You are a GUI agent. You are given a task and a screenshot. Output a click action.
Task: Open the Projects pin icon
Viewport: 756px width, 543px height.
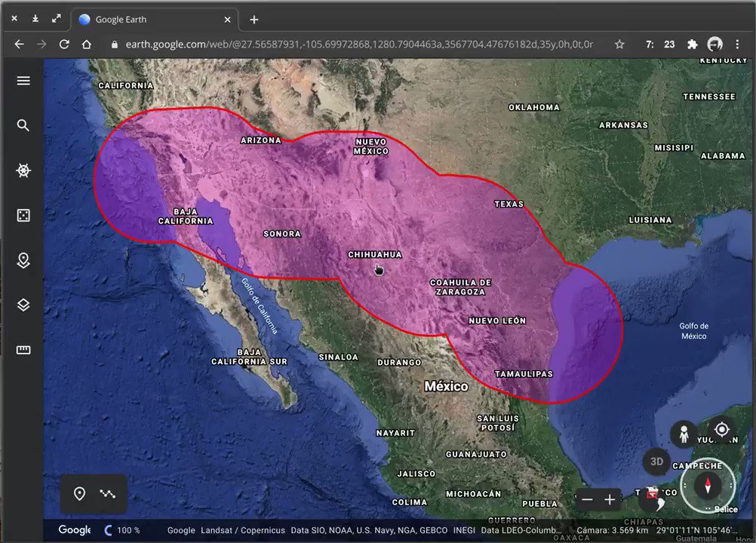click(23, 260)
